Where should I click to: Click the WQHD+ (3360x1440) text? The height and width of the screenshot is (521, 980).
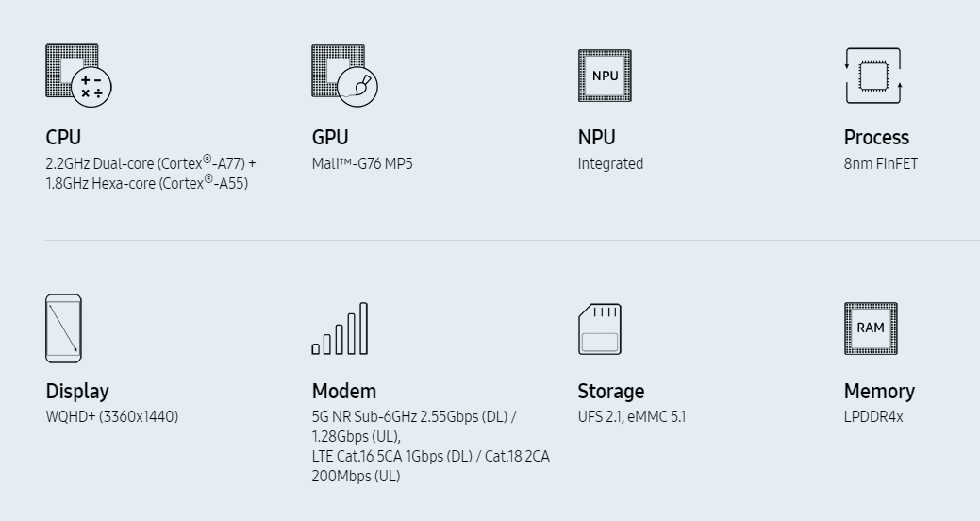(112, 416)
